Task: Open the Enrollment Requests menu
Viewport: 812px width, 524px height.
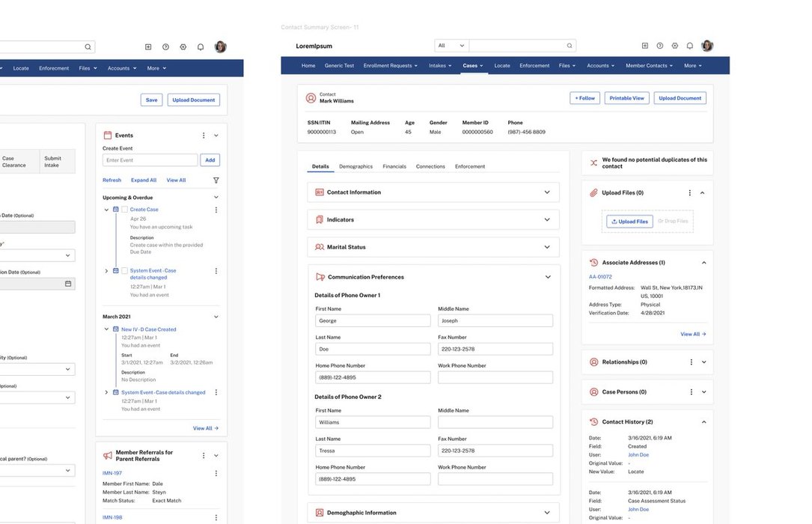Action: [x=391, y=66]
